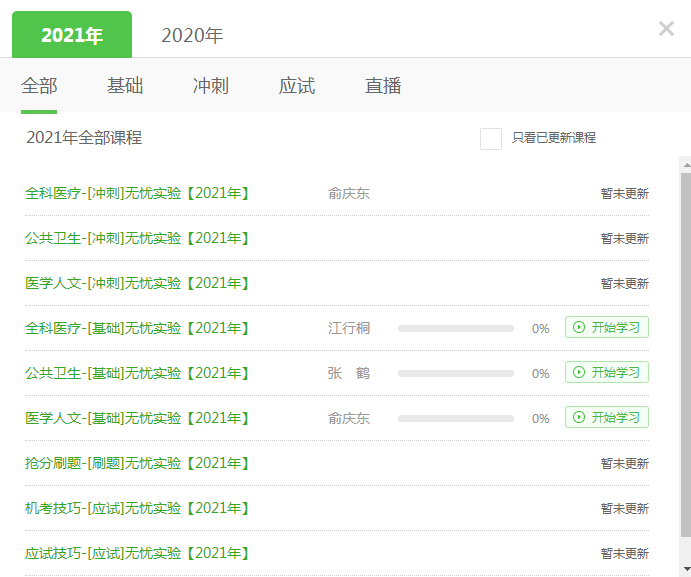Open 抢分刷题-[刷题]无忧实验 course link
The width and height of the screenshot is (691, 577).
pyautogui.click(x=137, y=463)
